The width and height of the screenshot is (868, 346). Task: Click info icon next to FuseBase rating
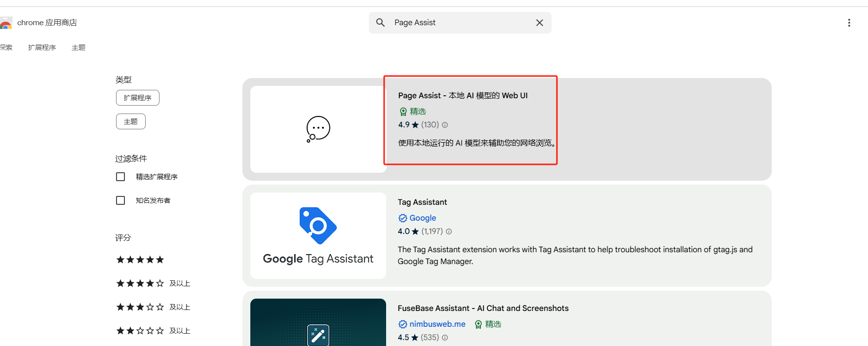445,338
